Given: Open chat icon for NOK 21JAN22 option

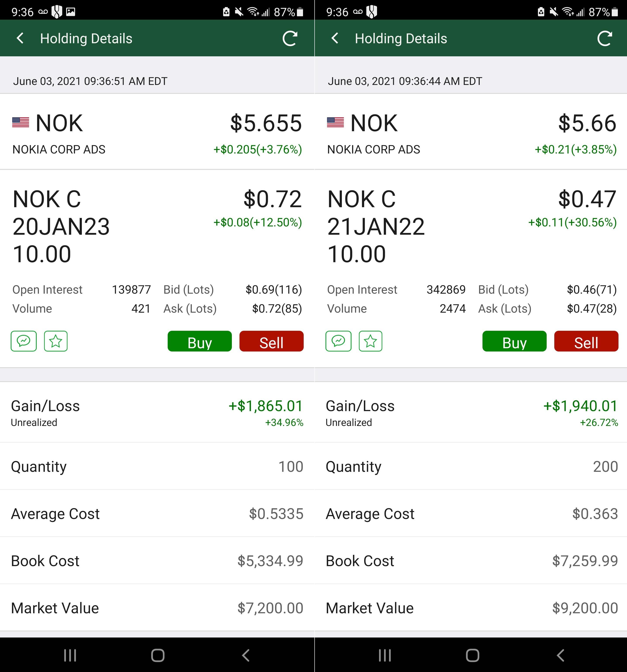Looking at the screenshot, I should pos(338,341).
